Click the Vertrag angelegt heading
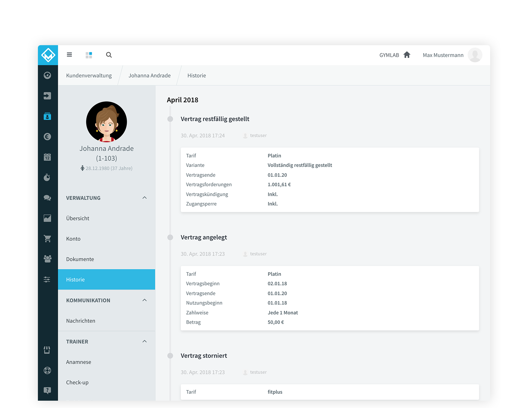The image size is (532, 408). pyautogui.click(x=204, y=237)
